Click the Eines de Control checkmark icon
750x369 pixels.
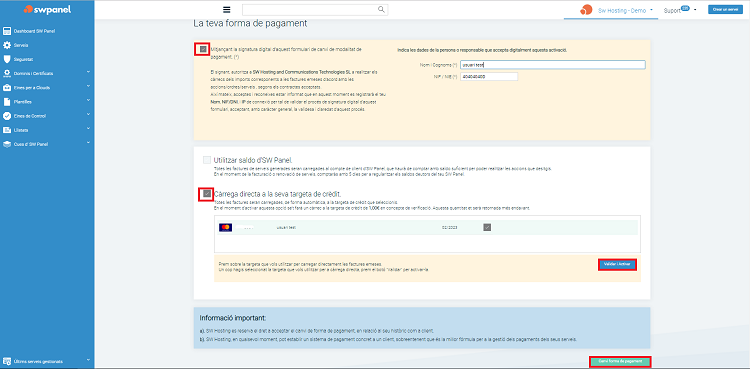7,116
